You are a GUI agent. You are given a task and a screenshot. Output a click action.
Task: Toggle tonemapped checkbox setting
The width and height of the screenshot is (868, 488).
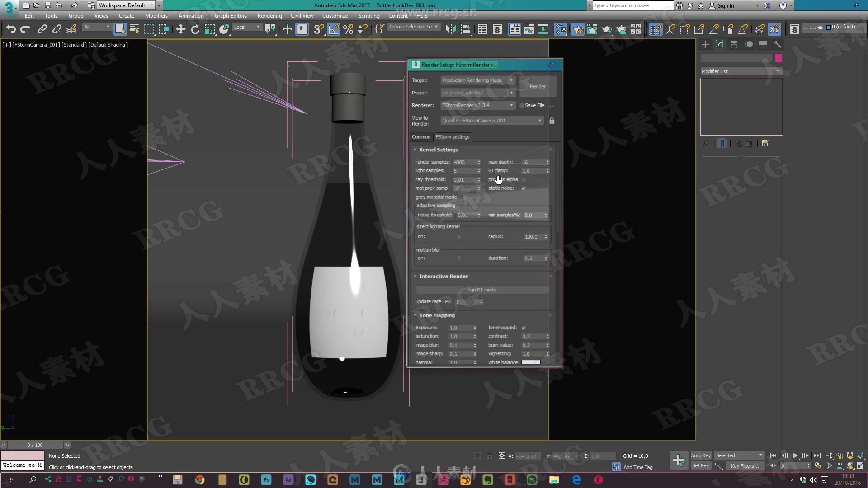[524, 327]
